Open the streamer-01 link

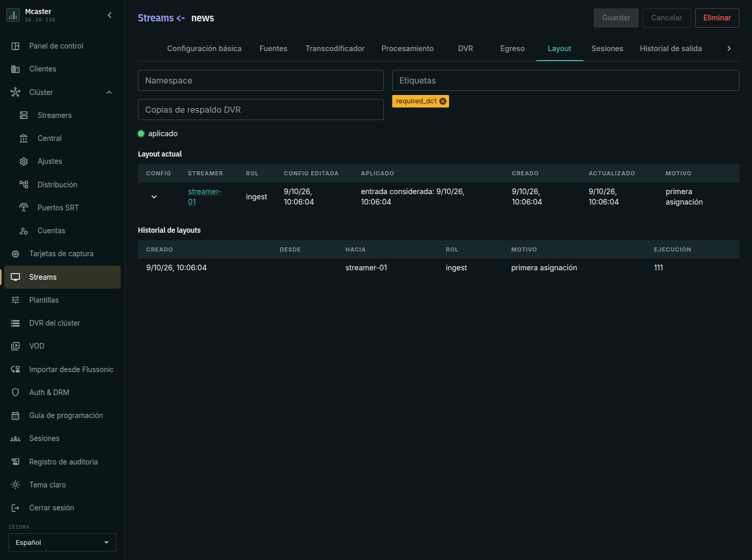pos(205,197)
